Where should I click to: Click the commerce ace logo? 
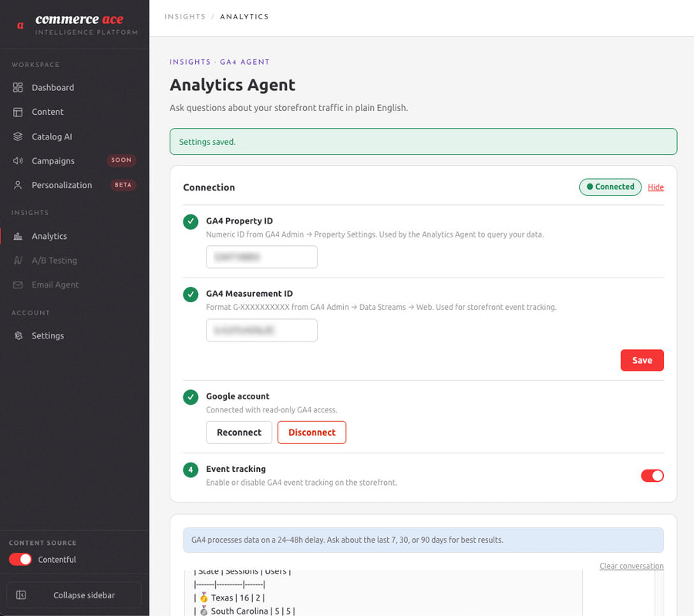[76, 24]
